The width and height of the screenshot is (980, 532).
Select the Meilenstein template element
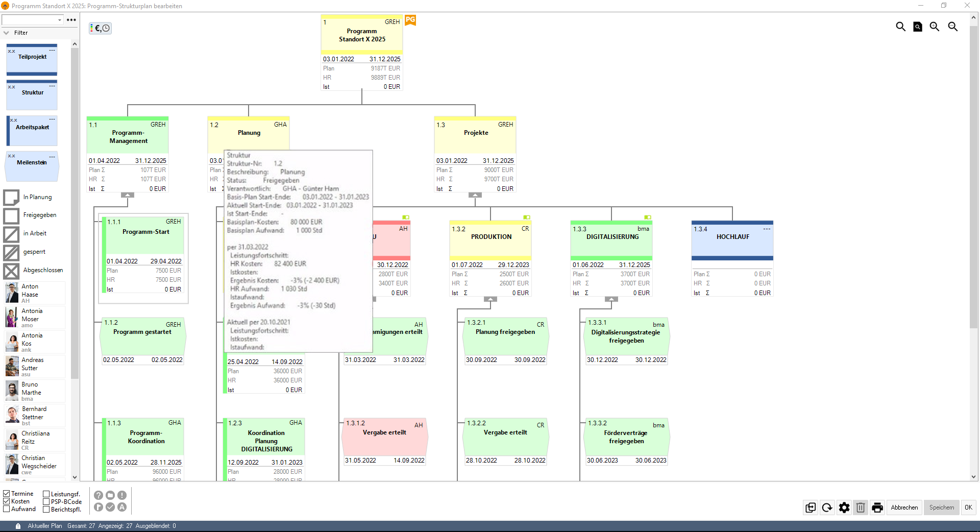point(32,166)
